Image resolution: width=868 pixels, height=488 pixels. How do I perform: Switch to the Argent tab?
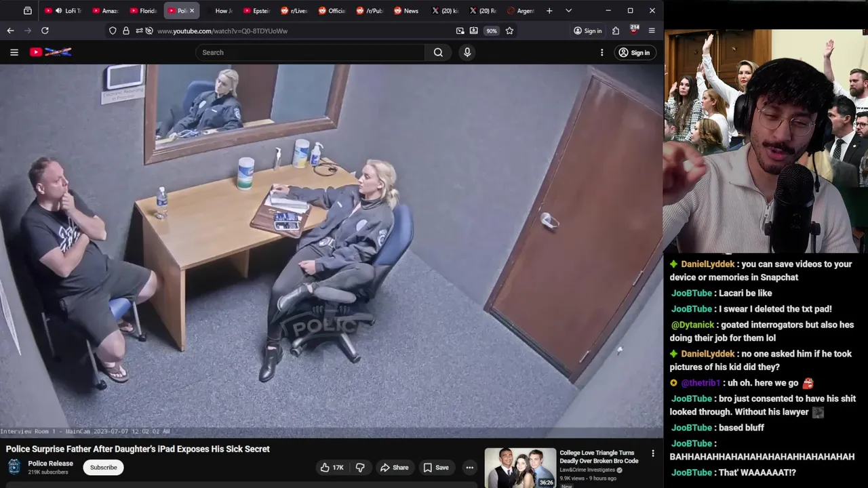[521, 11]
